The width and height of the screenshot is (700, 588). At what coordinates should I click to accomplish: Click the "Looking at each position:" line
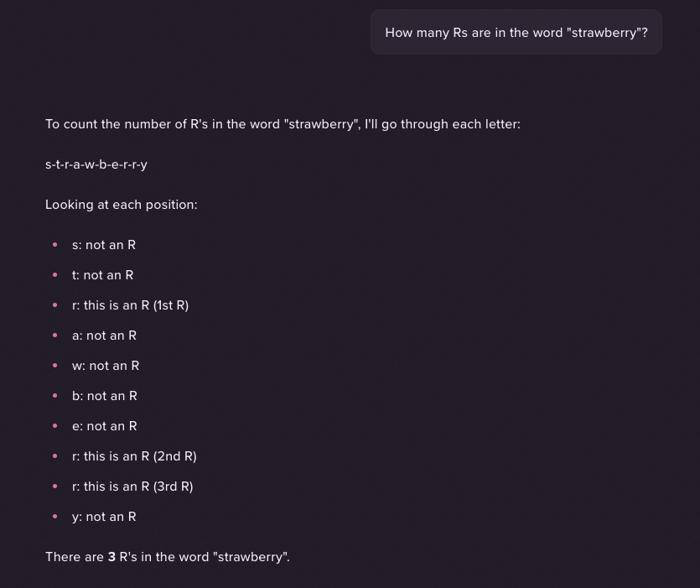122,205
